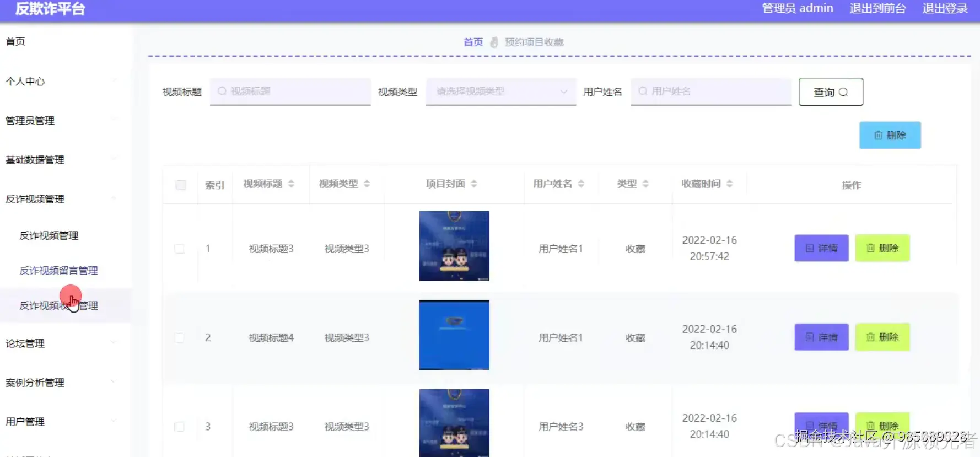
Task: Click 退出到前台 in top bar
Action: pyautogui.click(x=877, y=8)
